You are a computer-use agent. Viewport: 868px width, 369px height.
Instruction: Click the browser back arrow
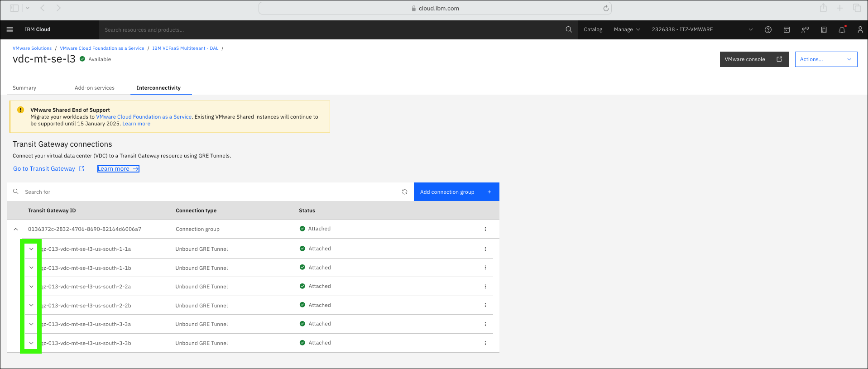pyautogui.click(x=43, y=8)
